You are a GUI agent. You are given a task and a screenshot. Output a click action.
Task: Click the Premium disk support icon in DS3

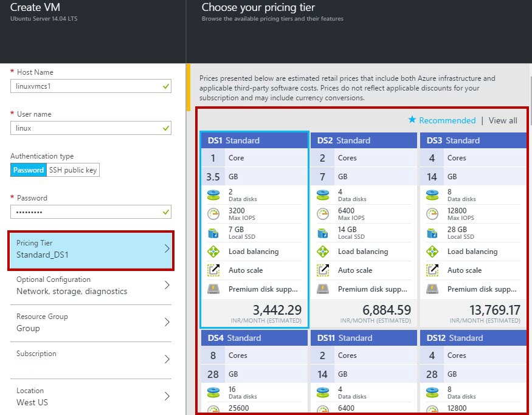click(x=432, y=289)
